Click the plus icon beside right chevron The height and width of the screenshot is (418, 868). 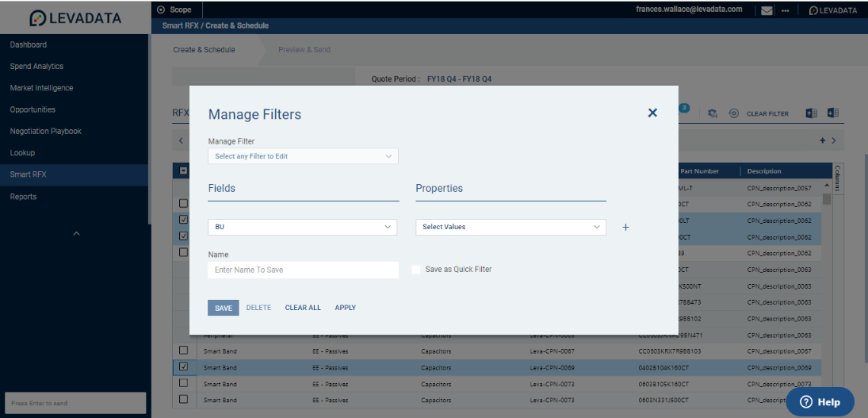pyautogui.click(x=823, y=140)
